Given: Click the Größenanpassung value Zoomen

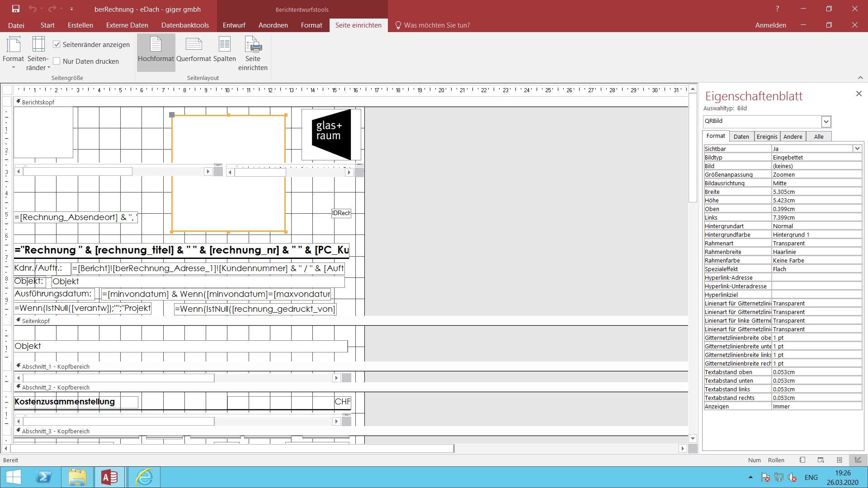Looking at the screenshot, I should tap(816, 174).
